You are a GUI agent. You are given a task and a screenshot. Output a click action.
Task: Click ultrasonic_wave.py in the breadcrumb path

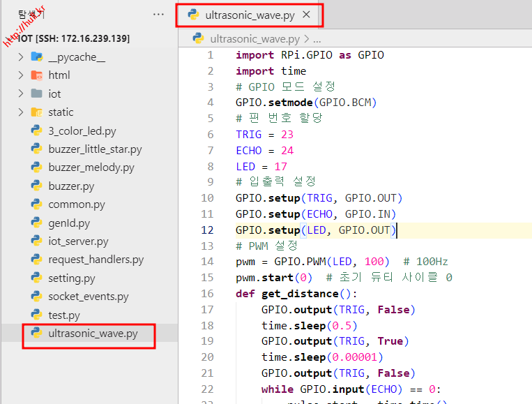point(254,39)
